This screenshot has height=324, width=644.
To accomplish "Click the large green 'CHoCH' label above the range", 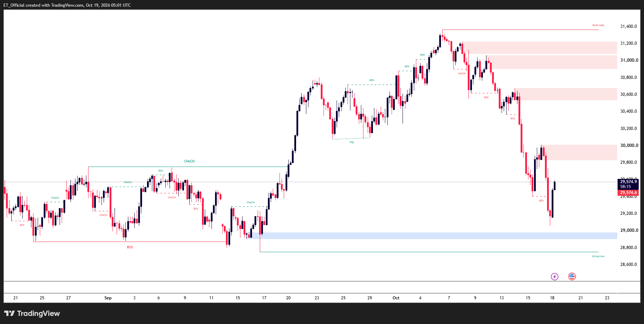I will pyautogui.click(x=189, y=161).
